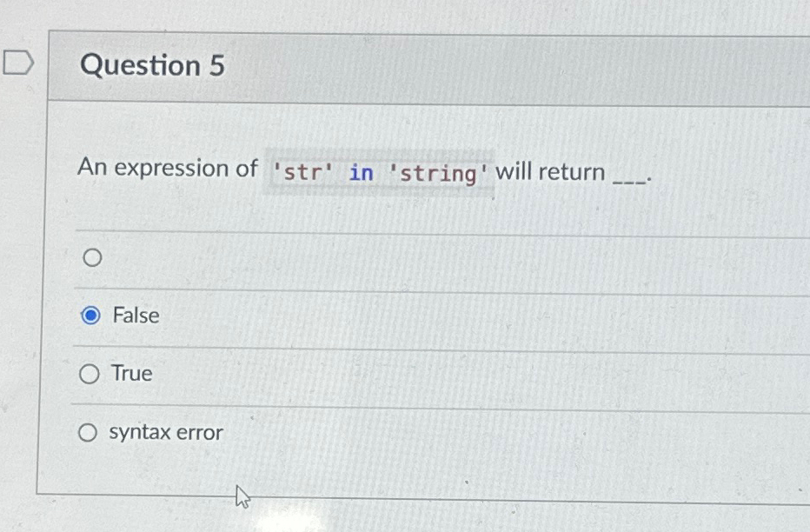Screen dimensions: 810x532
Task: Pick the syntax error answer option
Action: pos(88,432)
